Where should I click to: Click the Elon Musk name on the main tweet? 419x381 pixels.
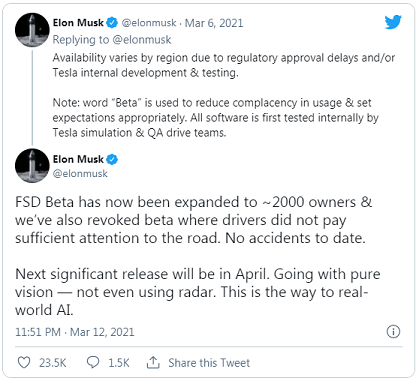[x=78, y=159]
